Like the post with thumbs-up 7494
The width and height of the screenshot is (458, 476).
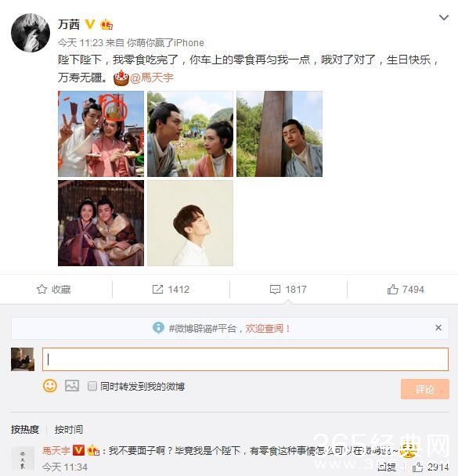(x=392, y=290)
